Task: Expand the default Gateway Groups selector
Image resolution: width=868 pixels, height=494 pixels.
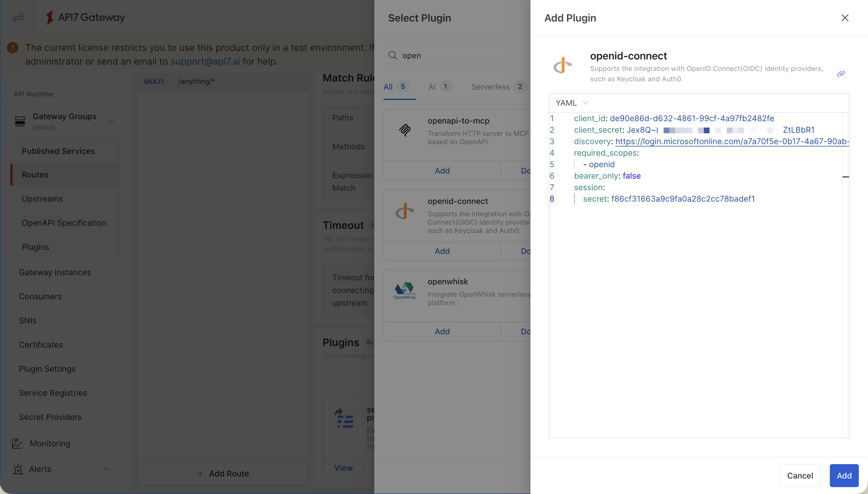Action: (111, 121)
